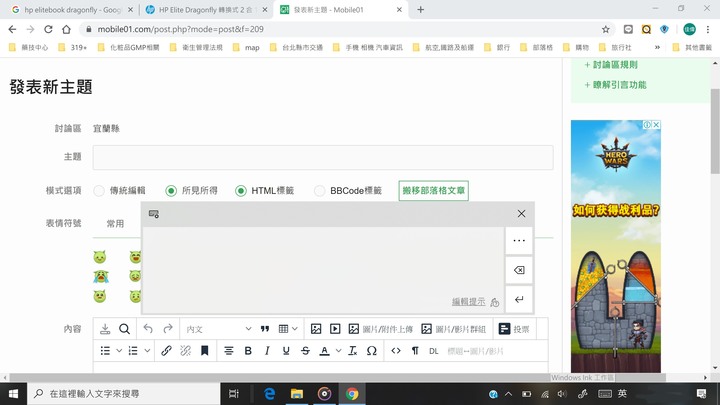Undo the last edit in editor
This screenshot has height=405, width=720.
(x=148, y=329)
